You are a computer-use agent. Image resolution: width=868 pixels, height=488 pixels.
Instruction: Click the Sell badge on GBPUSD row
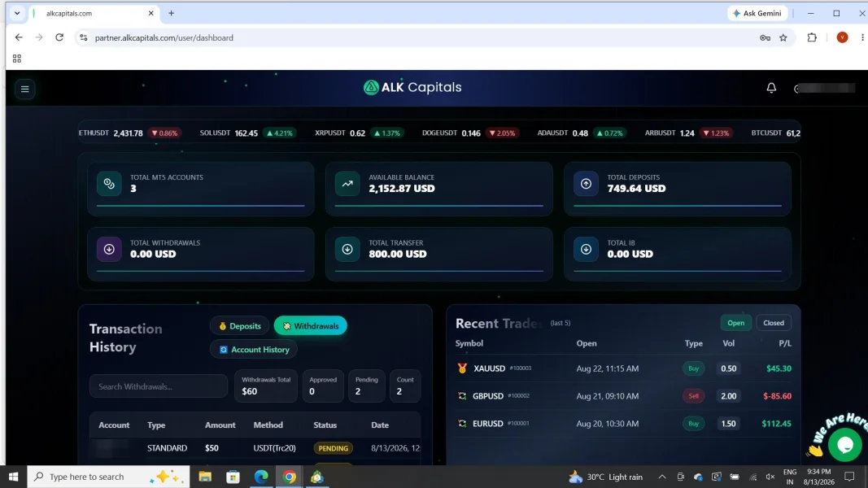693,395
